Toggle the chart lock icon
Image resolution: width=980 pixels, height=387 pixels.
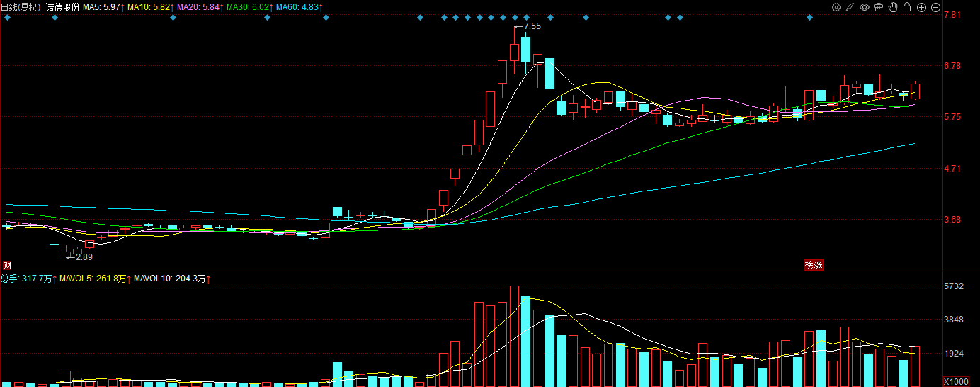click(907, 7)
